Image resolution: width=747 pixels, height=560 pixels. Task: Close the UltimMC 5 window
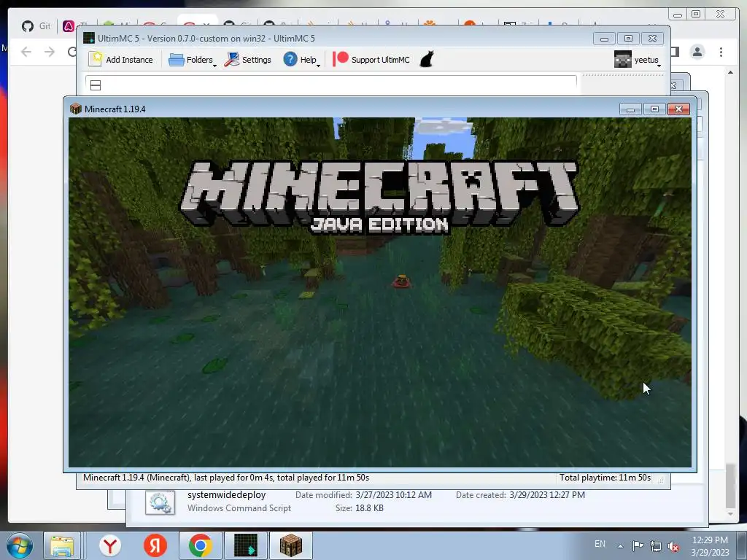click(653, 39)
